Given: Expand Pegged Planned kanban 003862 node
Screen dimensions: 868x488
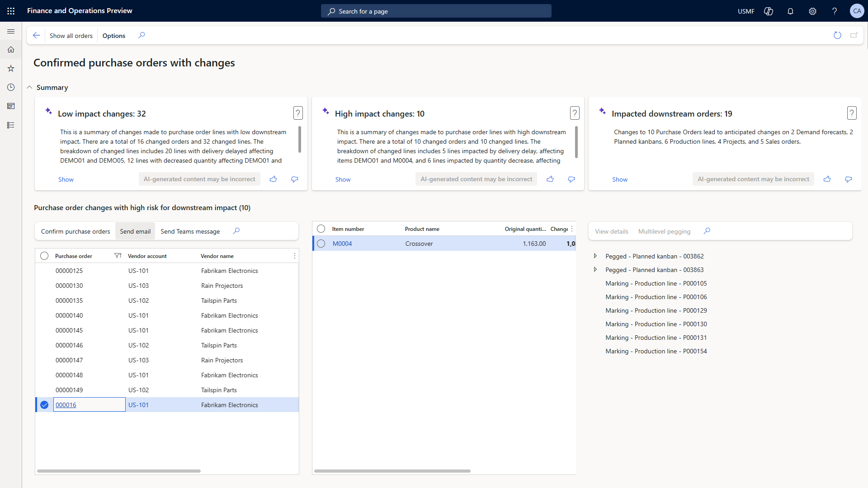Looking at the screenshot, I should click(x=595, y=256).
